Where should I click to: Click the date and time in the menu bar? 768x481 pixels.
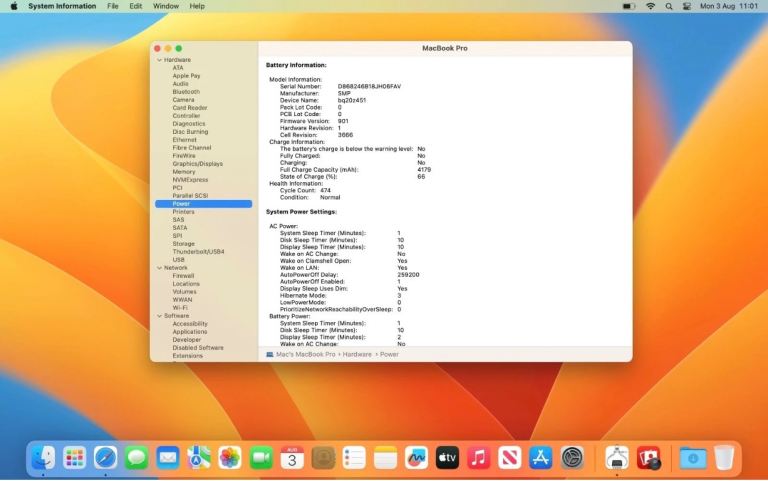pos(729,6)
